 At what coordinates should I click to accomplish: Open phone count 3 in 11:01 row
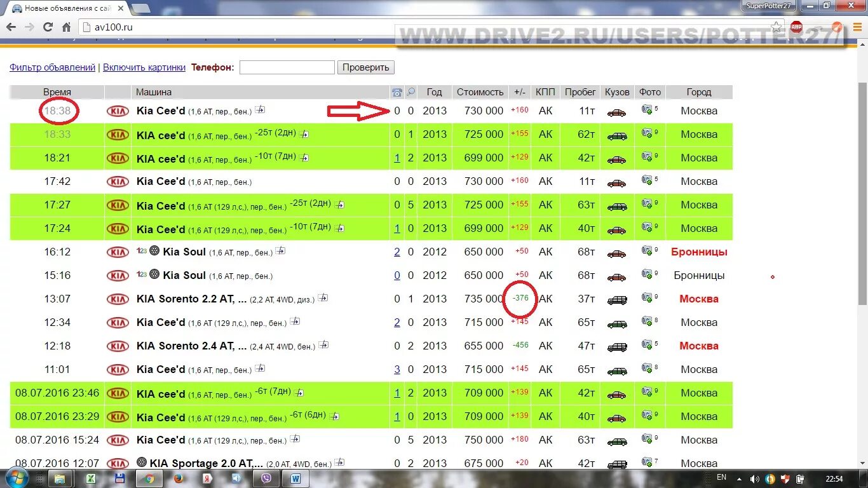(397, 370)
